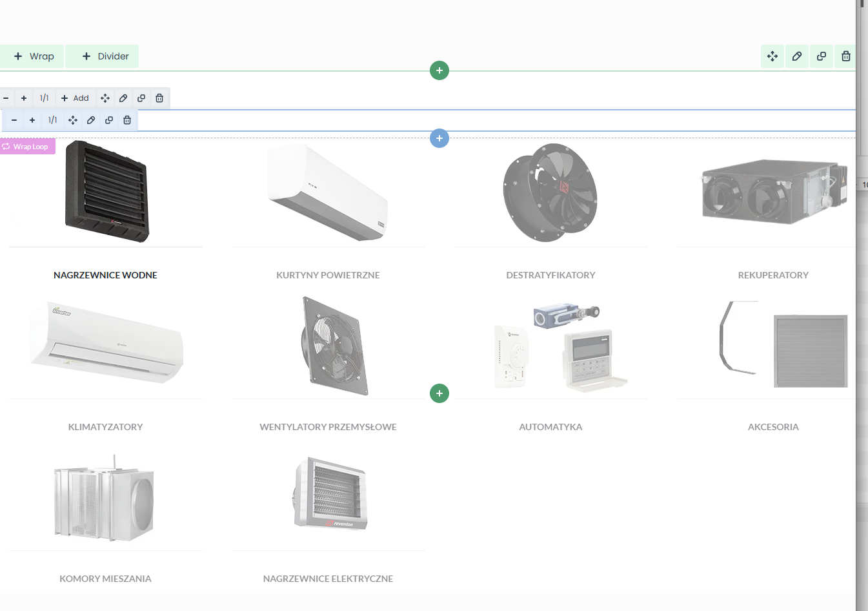Click the pencil icon in gray Add toolbar
868x611 pixels.
pyautogui.click(x=123, y=98)
